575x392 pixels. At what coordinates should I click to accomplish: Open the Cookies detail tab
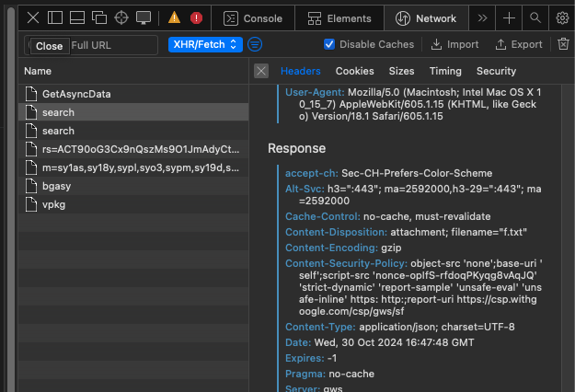pos(354,71)
